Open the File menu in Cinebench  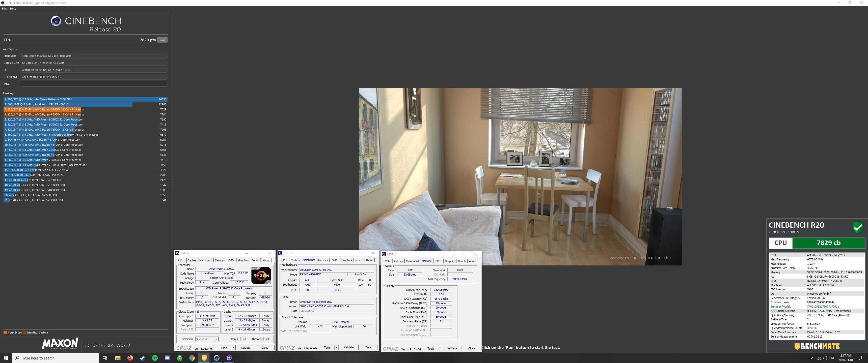coord(4,9)
